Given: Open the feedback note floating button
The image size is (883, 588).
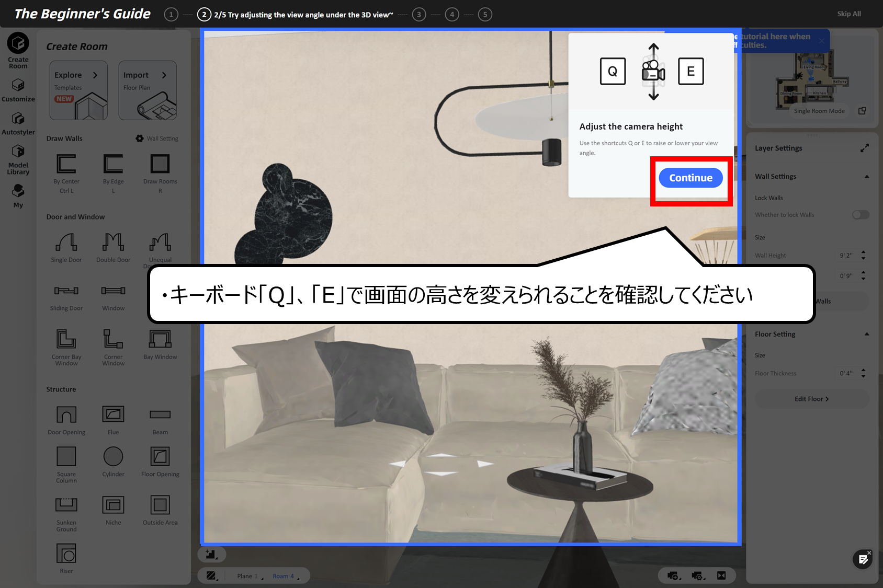Looking at the screenshot, I should (x=862, y=560).
